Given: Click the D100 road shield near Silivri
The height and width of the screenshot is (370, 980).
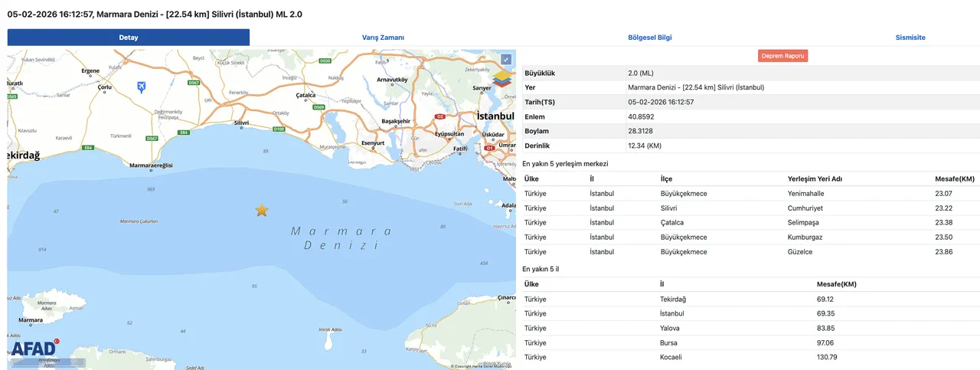Looking at the screenshot, I should tap(279, 129).
